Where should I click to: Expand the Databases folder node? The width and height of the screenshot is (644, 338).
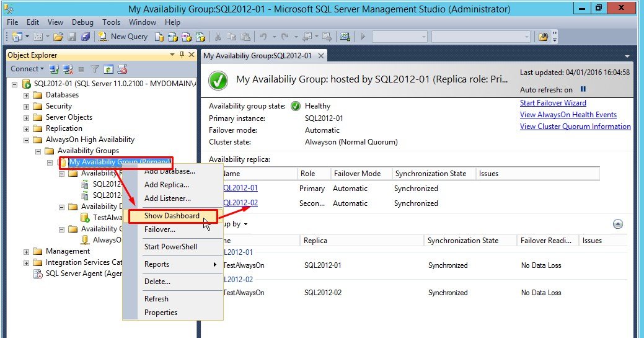[x=26, y=96]
